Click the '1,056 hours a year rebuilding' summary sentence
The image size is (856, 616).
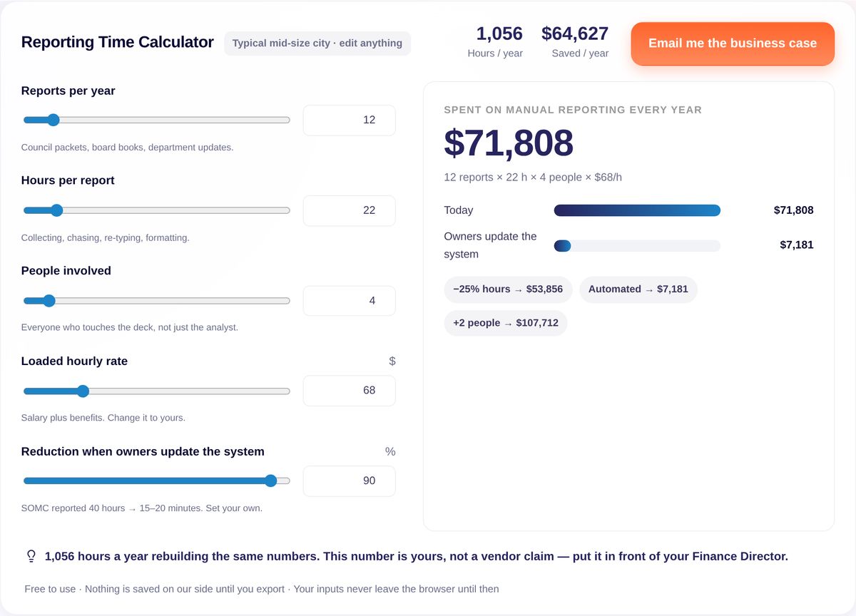(x=417, y=556)
